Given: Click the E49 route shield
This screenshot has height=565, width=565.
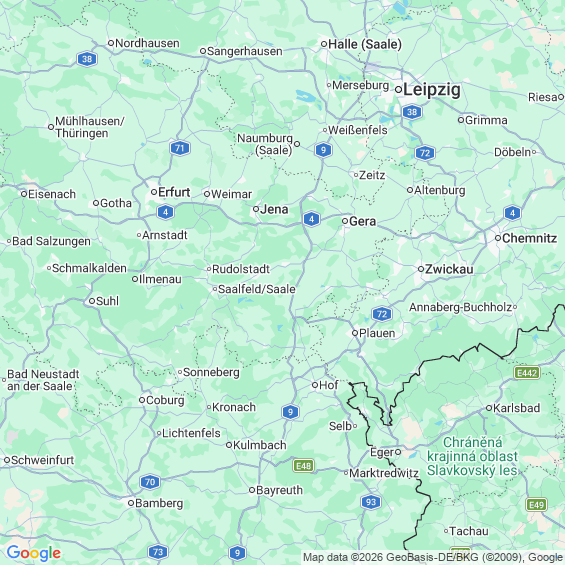Looking at the screenshot, I should (537, 504).
